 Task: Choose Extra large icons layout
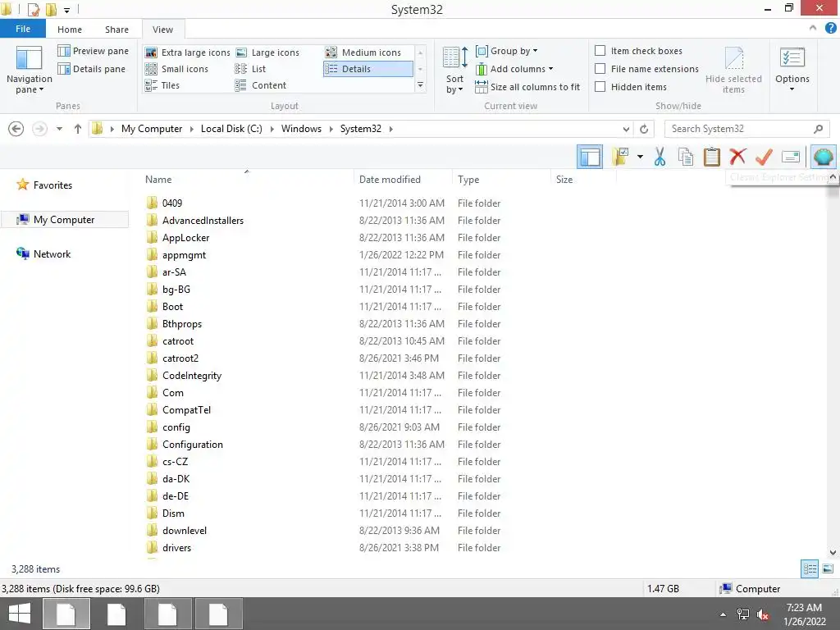188,52
